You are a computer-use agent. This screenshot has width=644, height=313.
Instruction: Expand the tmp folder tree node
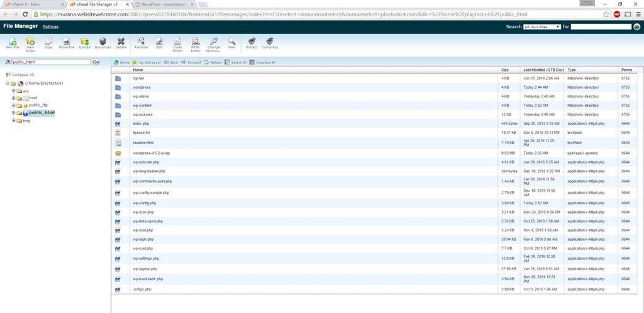(14, 121)
